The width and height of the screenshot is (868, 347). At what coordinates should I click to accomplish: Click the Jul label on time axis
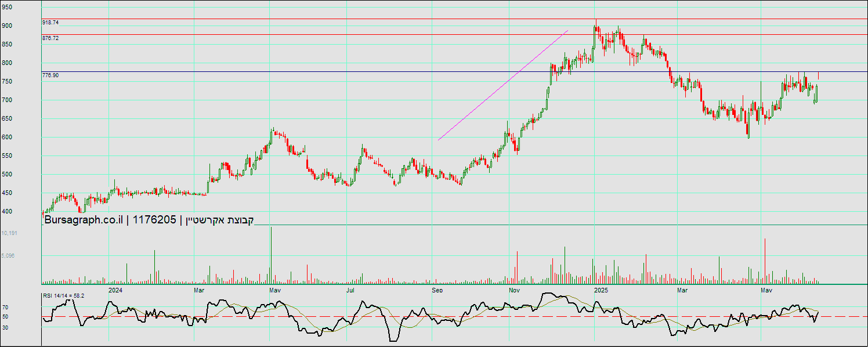(351, 290)
